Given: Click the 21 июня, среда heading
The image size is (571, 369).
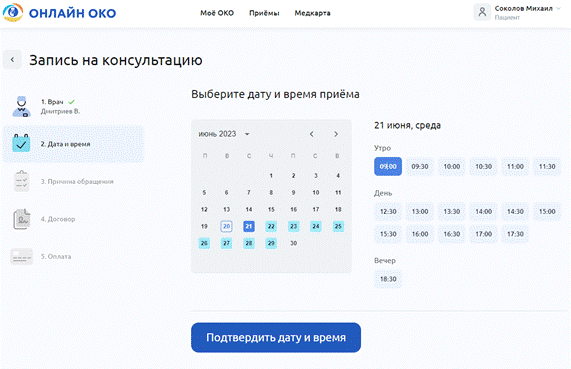Looking at the screenshot, I should (x=407, y=126).
